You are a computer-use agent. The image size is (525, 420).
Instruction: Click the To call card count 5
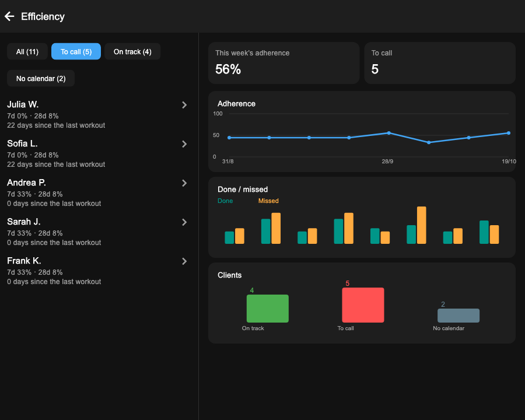pyautogui.click(x=375, y=69)
